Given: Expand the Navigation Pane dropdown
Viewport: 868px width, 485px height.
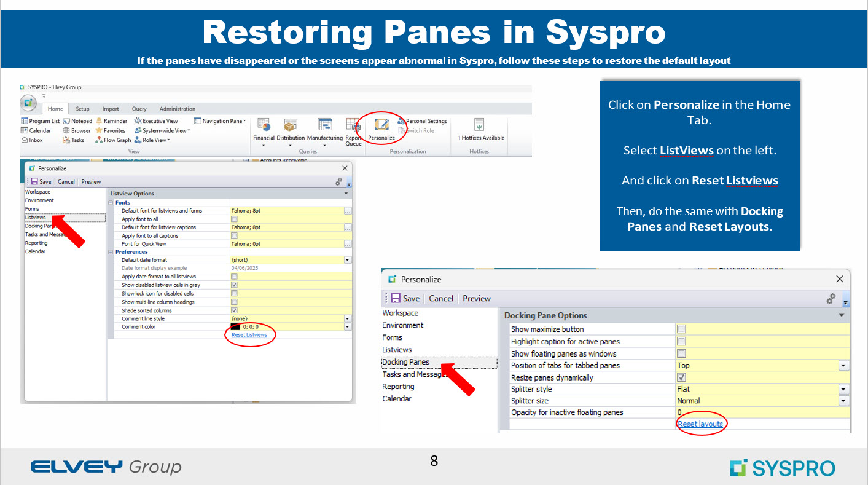Looking at the screenshot, I should 220,121.
